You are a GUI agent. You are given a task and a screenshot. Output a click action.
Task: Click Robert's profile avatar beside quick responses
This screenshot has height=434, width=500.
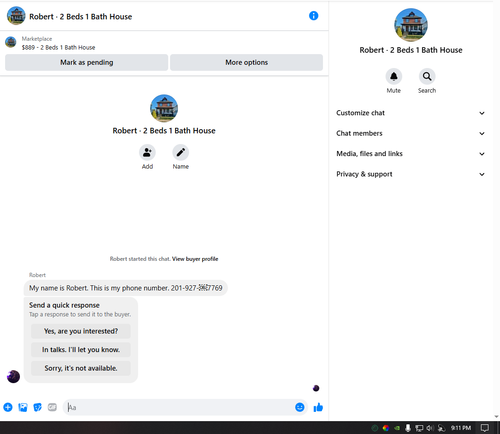[13, 377]
